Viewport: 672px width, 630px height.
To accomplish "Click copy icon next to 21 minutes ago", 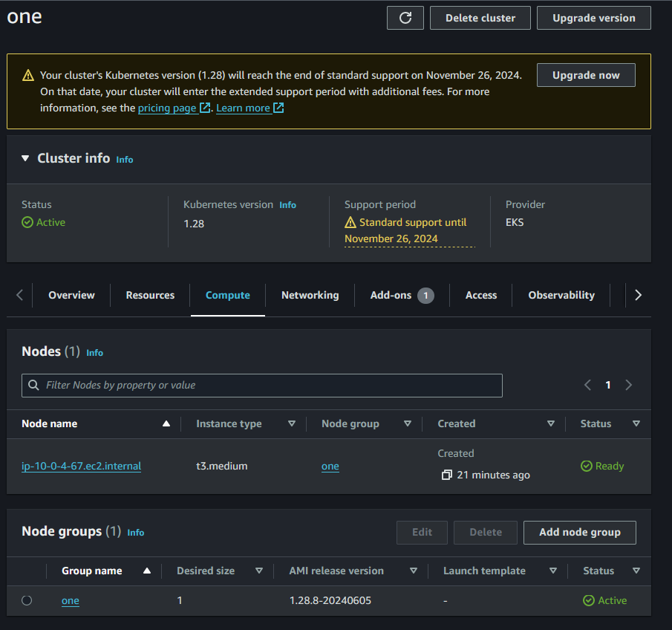I will tap(446, 475).
